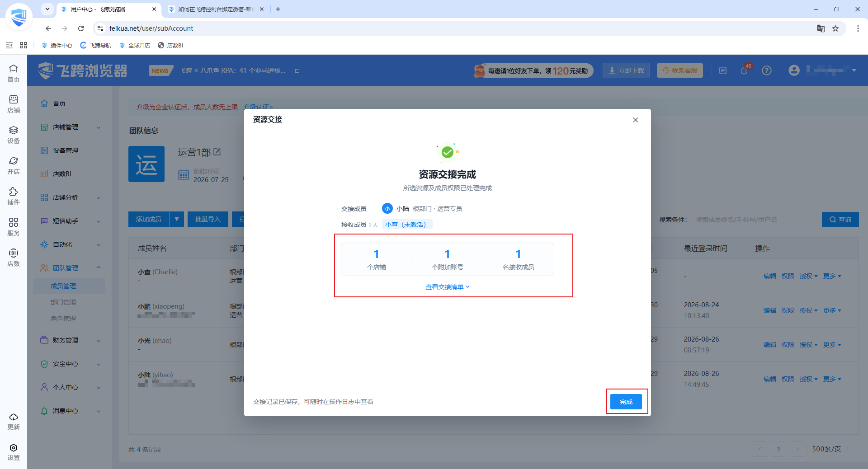
Task: Click the 联系客服 button
Action: coord(679,70)
